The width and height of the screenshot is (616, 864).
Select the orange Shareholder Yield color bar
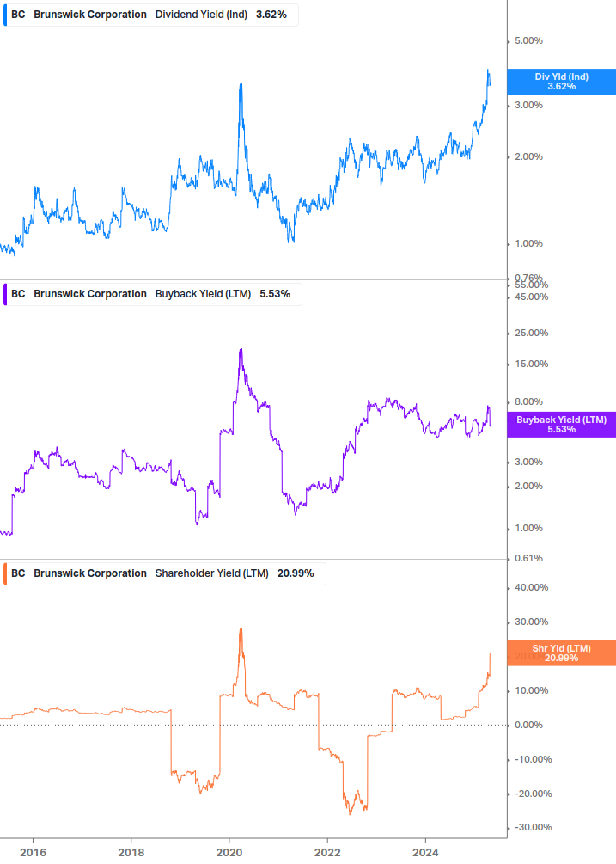click(x=5, y=573)
